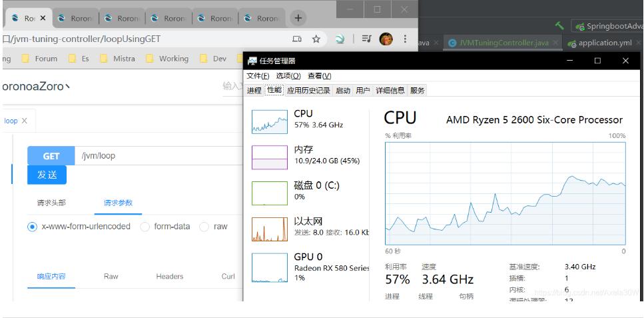Open the 查看(V) menu in Task Manager
Screen dimensions: 644x318
click(x=319, y=76)
